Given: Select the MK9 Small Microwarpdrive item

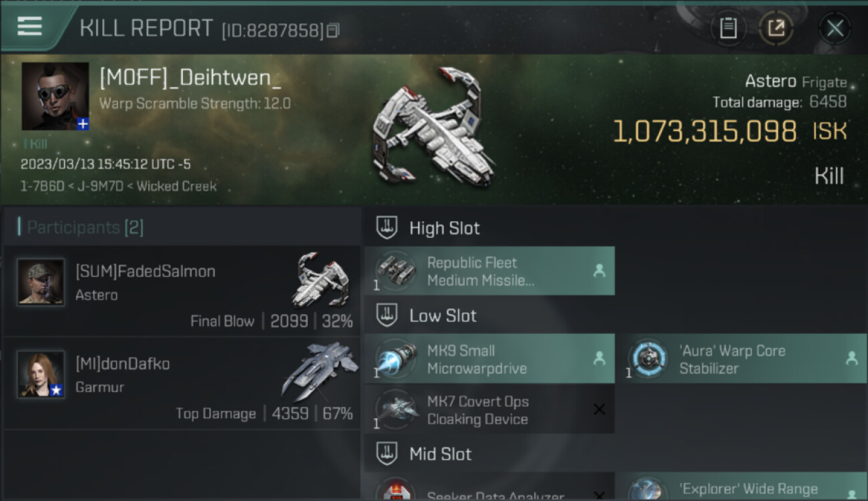Looking at the screenshot, I should [x=489, y=359].
